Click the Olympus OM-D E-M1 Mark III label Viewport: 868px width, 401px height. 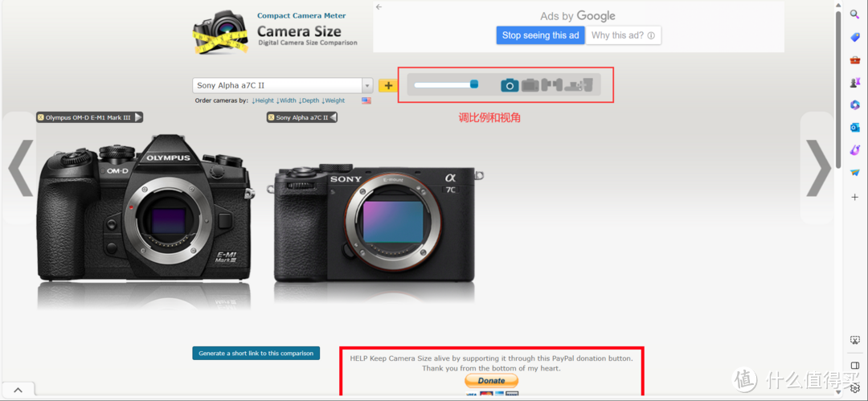tap(89, 117)
